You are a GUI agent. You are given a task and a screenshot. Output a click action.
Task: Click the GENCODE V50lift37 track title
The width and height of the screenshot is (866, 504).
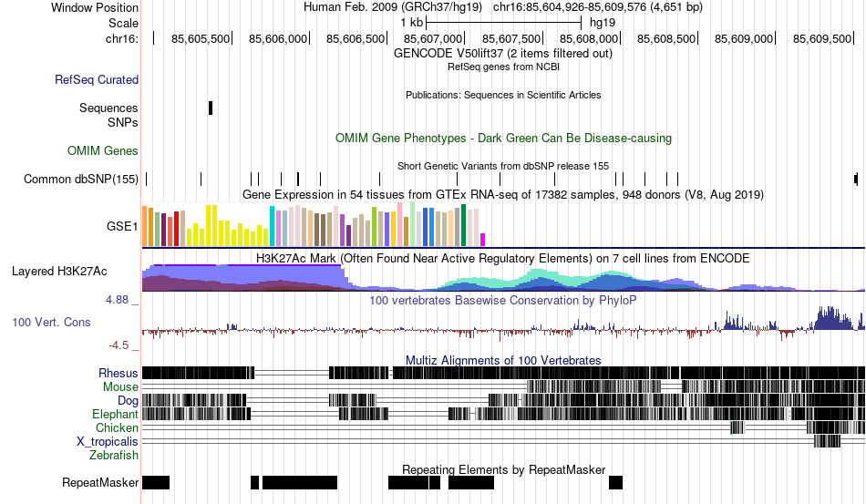[x=502, y=54]
